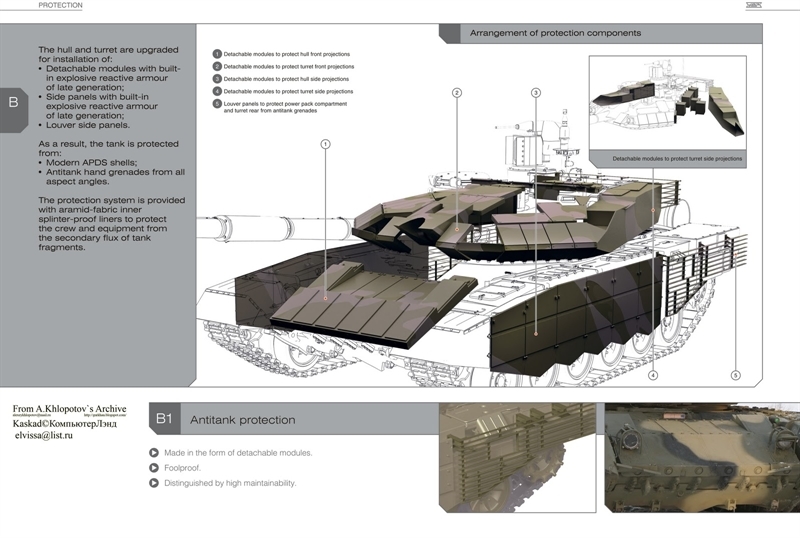Click 'Louver side panels.' bullet text
The height and width of the screenshot is (538, 800).
coord(88,125)
